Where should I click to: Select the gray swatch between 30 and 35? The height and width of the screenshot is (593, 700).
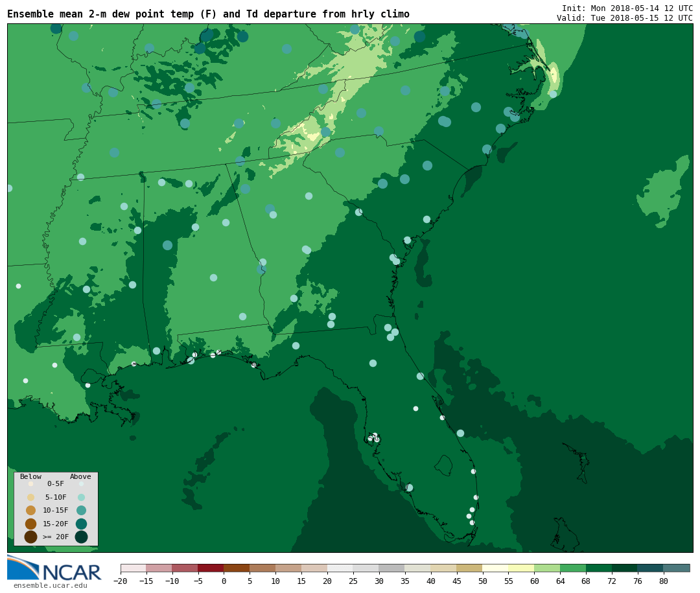pos(392,568)
